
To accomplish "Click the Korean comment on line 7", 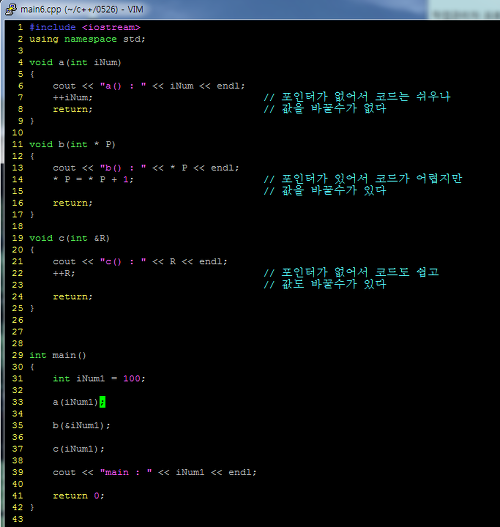I will [357, 97].
